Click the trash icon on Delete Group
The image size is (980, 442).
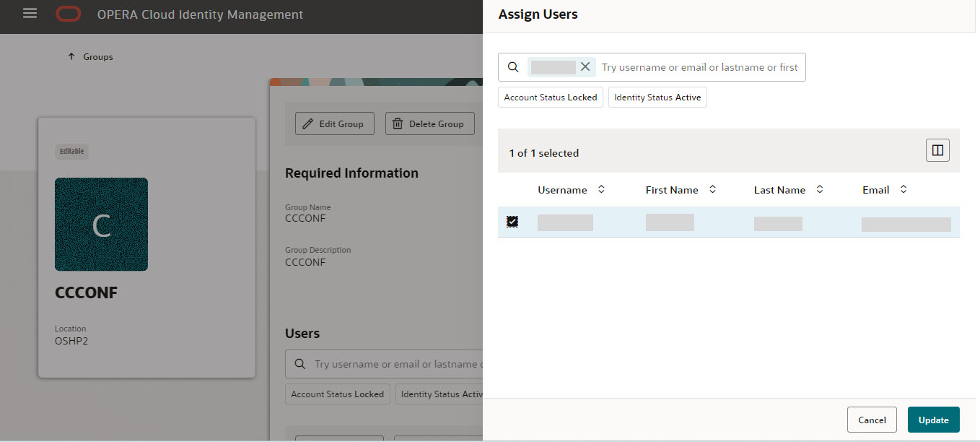(x=397, y=123)
